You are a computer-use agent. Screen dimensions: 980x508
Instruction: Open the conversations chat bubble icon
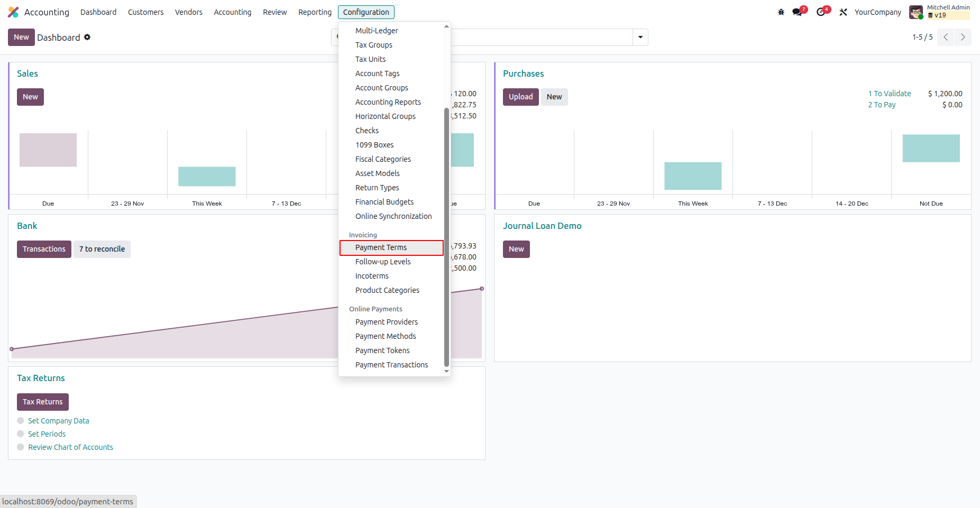click(797, 12)
